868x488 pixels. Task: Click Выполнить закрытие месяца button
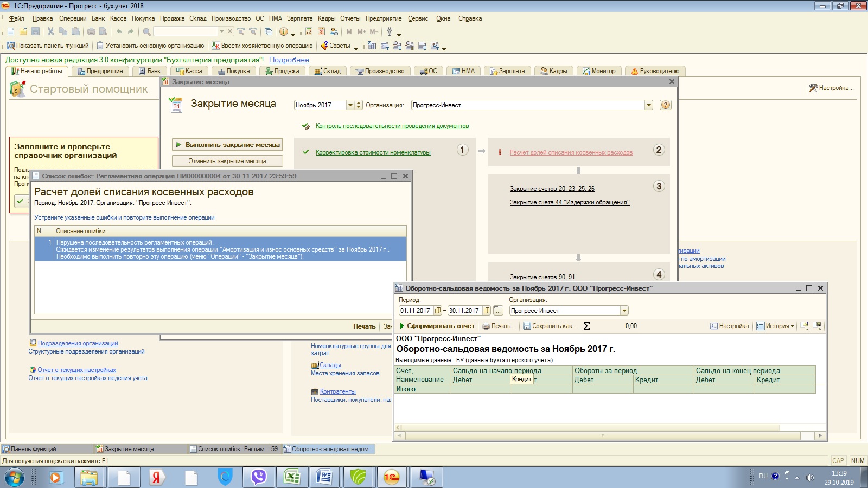[x=227, y=145]
